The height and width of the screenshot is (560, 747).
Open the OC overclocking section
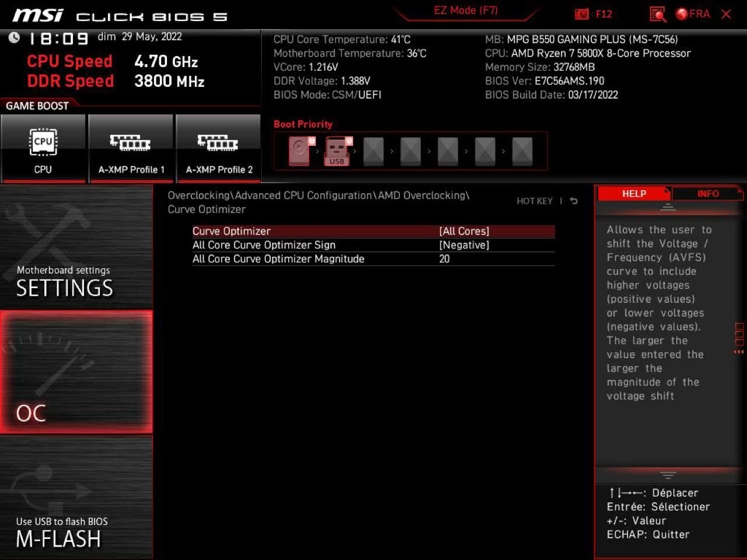click(x=76, y=372)
